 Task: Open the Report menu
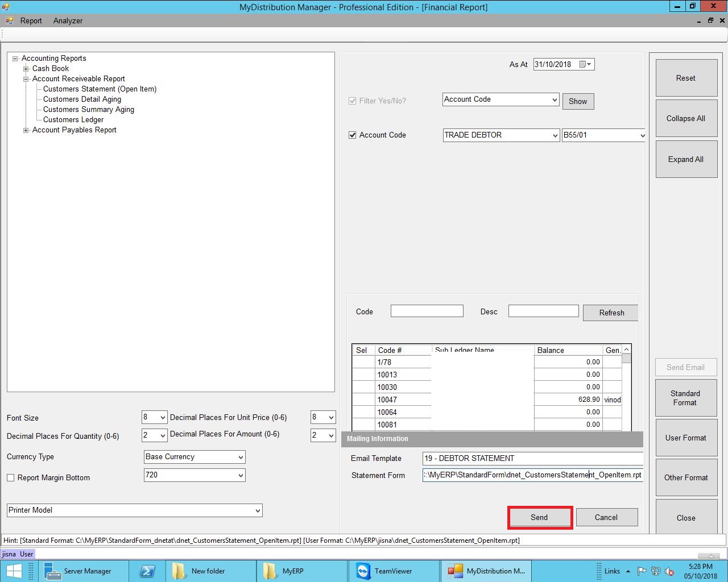[x=31, y=20]
